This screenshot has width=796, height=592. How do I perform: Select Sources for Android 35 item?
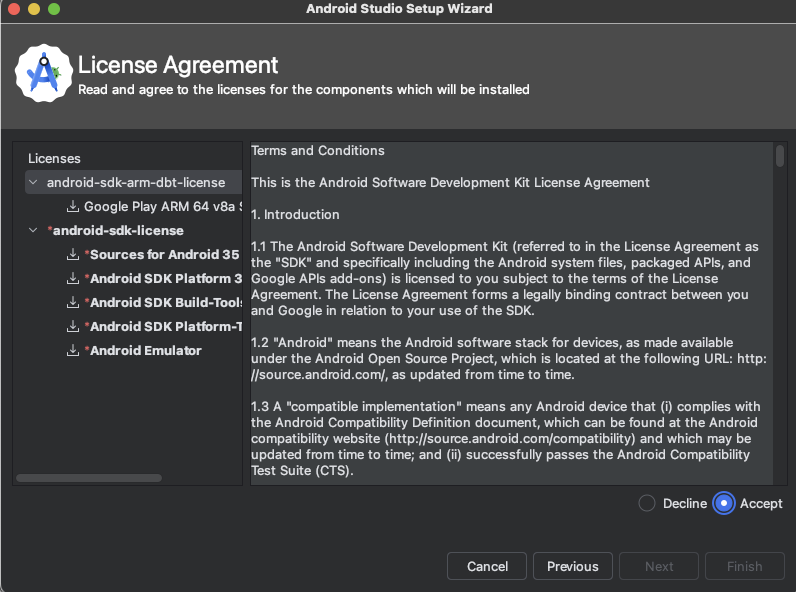(x=162, y=254)
